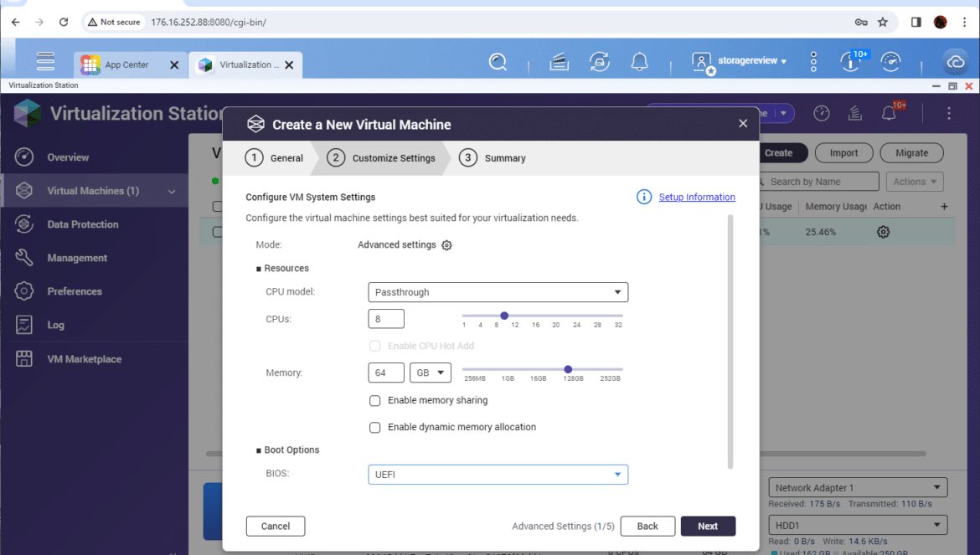
Task: Open VM Marketplace in the sidebar
Action: [x=95, y=359]
